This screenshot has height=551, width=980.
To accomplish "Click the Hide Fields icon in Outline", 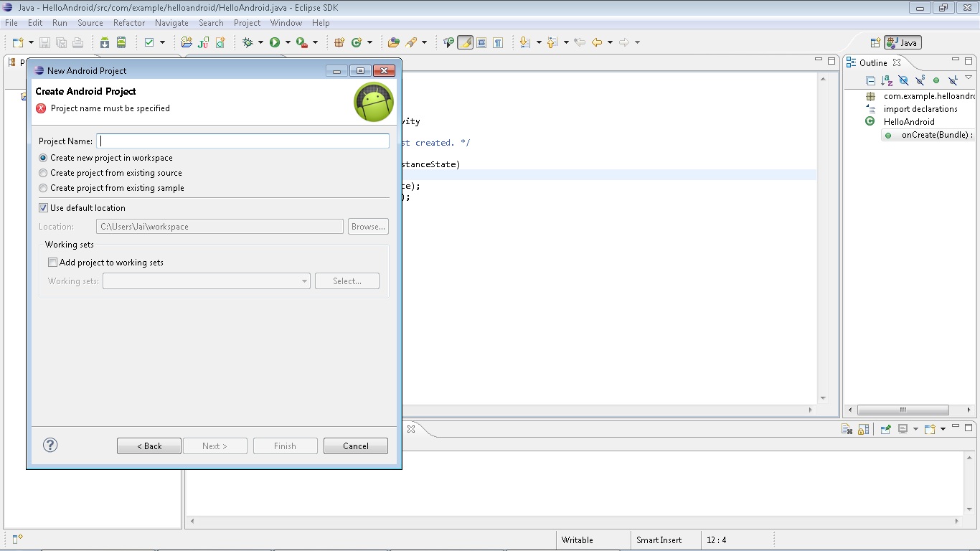I will [903, 80].
